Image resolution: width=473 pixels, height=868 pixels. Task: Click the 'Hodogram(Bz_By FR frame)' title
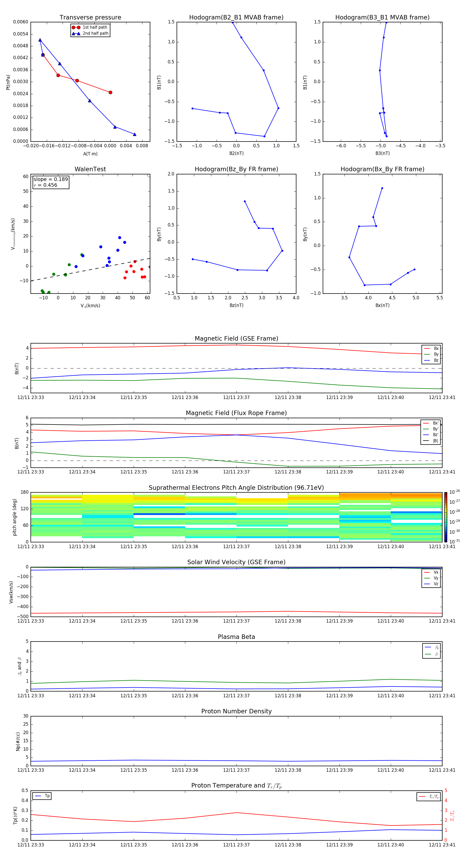(236, 169)
